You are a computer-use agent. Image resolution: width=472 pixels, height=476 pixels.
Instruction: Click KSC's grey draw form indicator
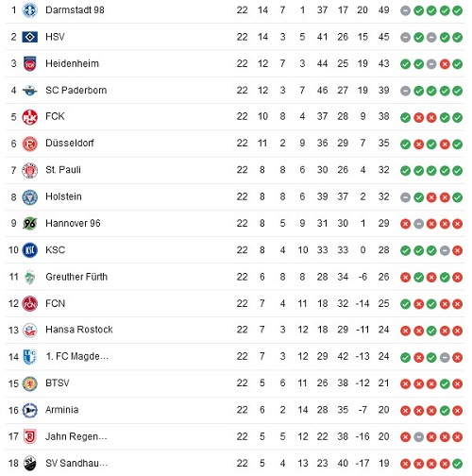(445, 250)
